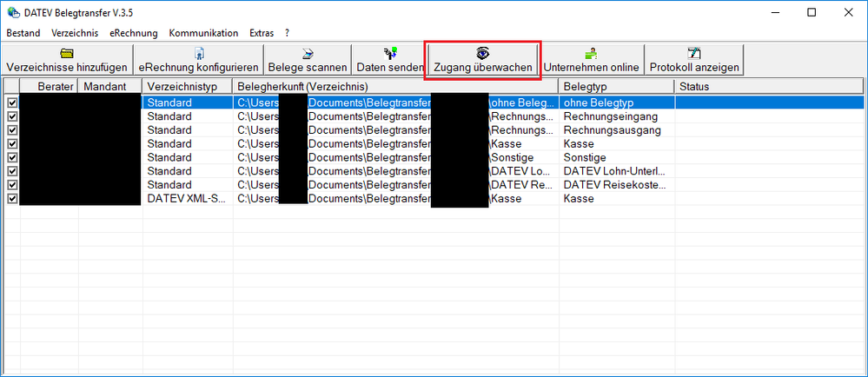Open the question mark help menu

click(287, 33)
